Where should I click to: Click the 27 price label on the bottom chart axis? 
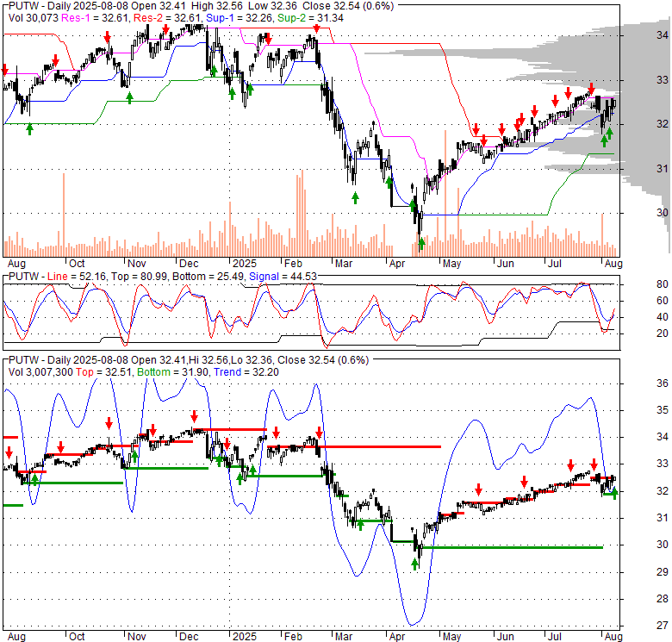tap(663, 626)
